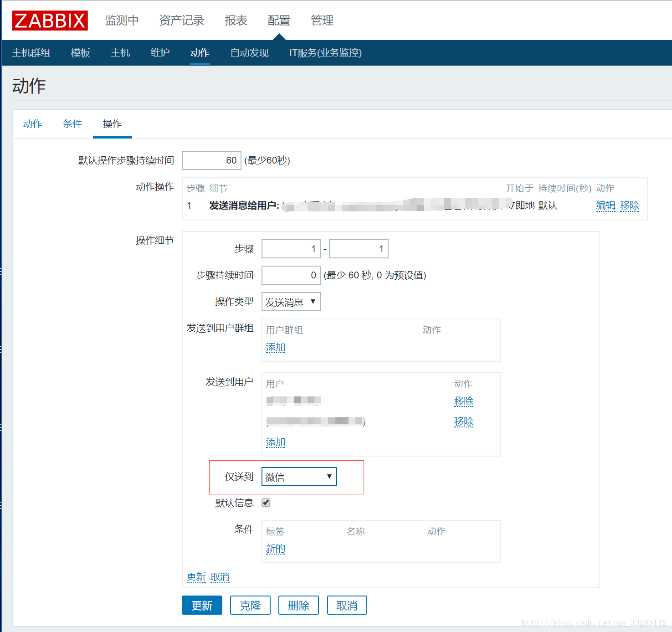Go to 自动发现 submenu
Viewport: 672px width, 632px height.
(250, 53)
